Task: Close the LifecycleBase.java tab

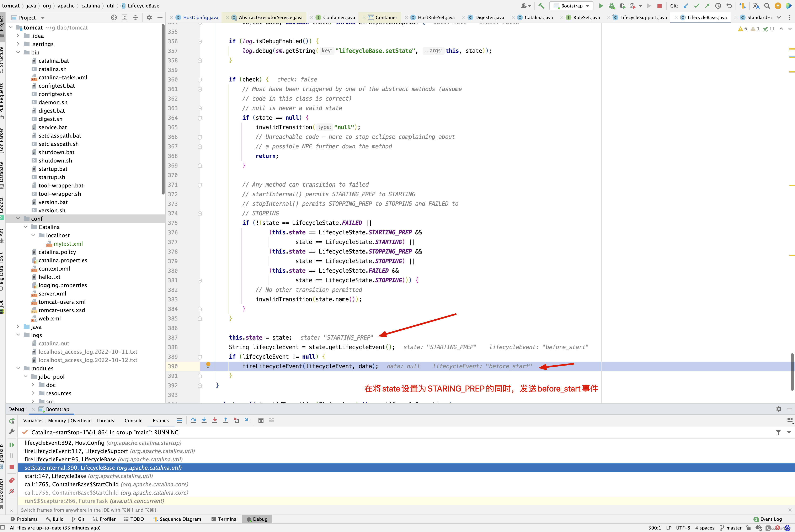Action: 676,18
